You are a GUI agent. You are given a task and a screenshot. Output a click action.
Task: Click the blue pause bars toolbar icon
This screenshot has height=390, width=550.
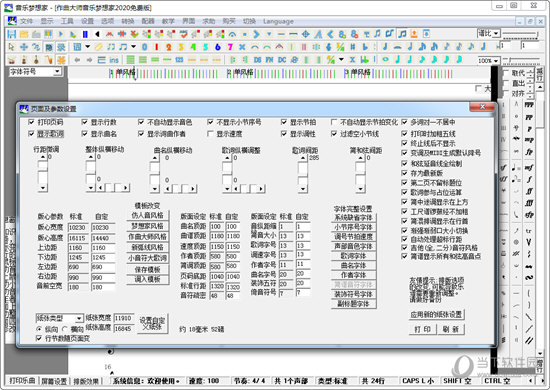pos(85,34)
